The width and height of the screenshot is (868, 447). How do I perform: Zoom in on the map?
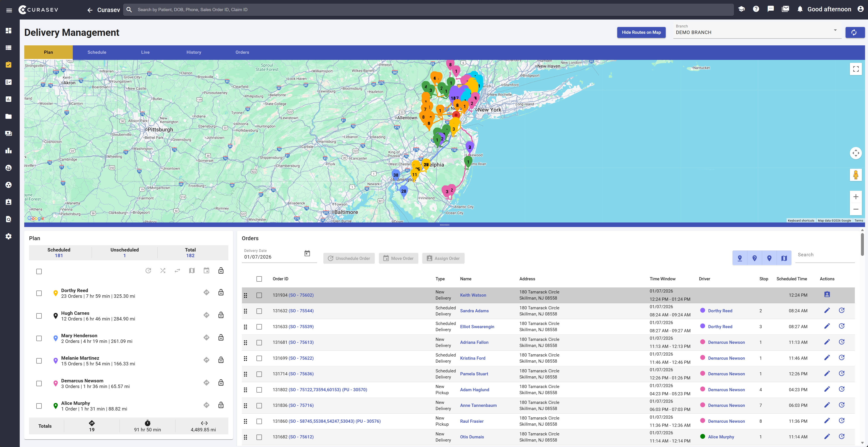856,197
